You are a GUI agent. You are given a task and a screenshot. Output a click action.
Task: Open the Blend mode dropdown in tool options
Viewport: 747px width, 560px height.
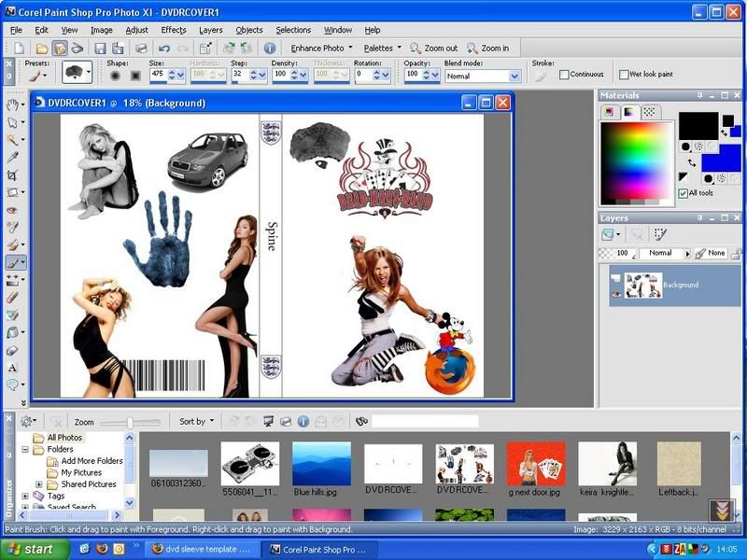[x=514, y=77]
